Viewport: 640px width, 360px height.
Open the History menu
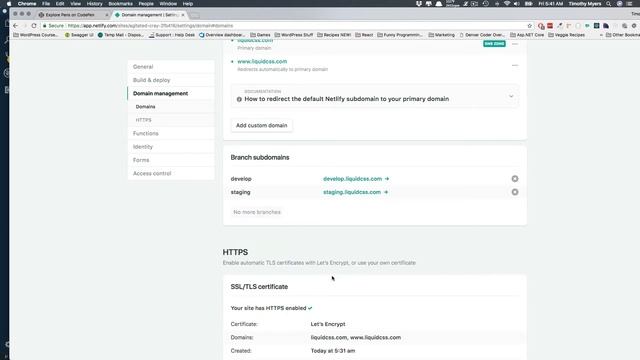click(94, 4)
